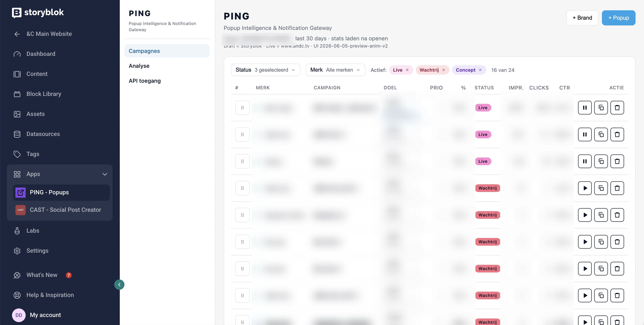Activate the fifth Wachtrij campaign
This screenshot has height=325, width=644.
tap(585, 295)
